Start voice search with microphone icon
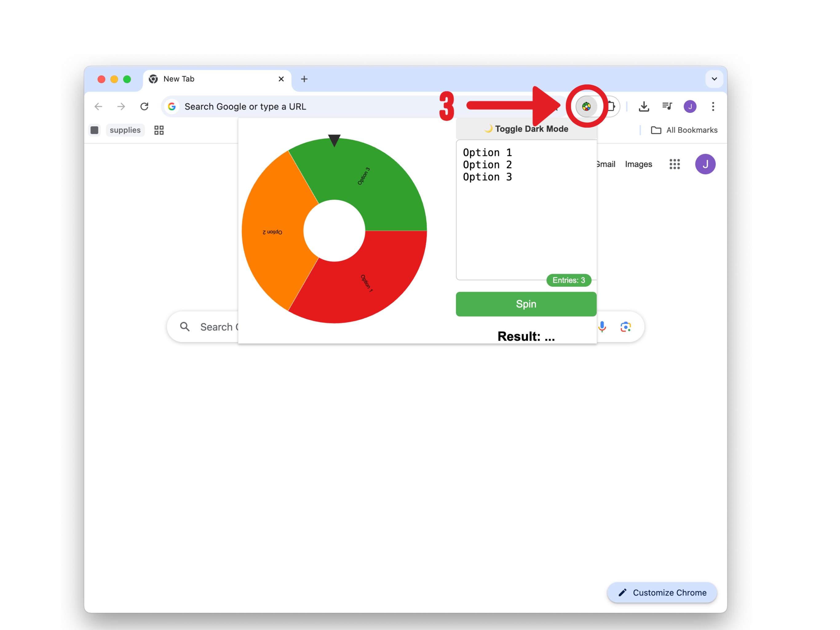 (x=602, y=327)
